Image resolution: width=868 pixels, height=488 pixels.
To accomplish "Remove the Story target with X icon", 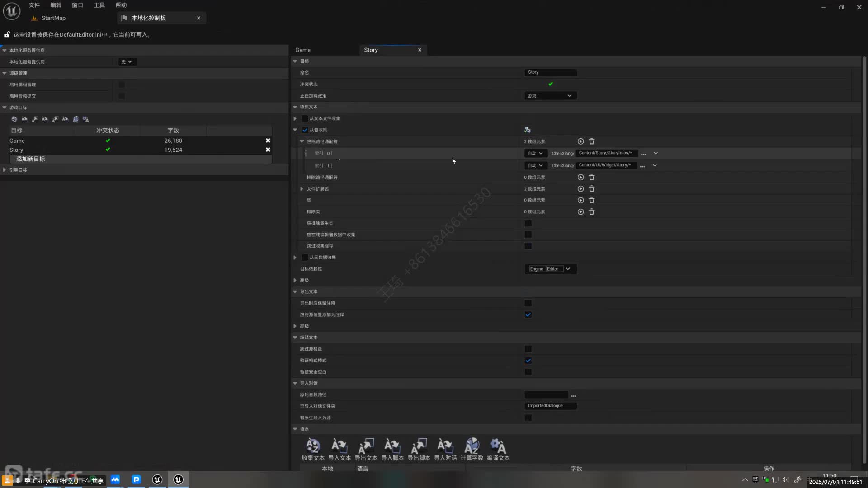I will (268, 150).
